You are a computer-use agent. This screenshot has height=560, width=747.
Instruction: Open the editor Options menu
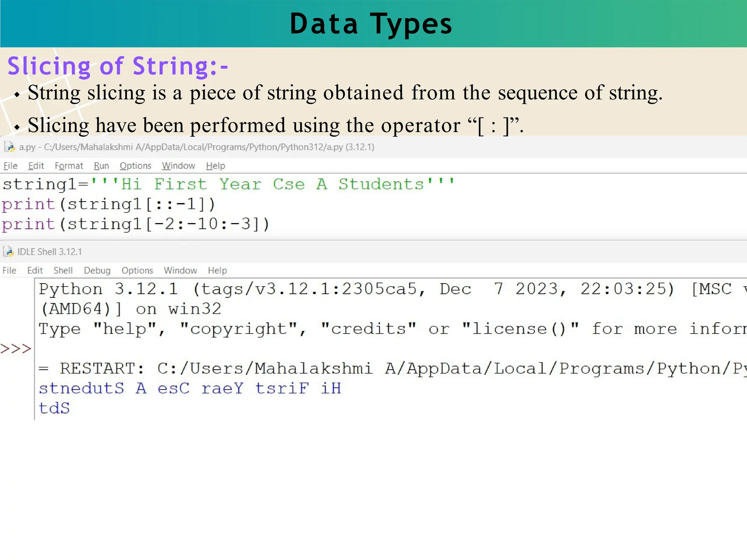(x=135, y=166)
